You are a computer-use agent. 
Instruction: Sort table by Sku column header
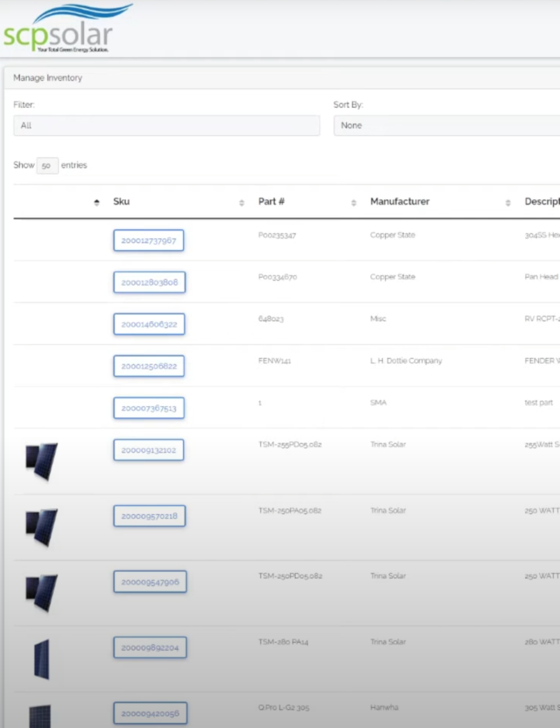coord(121,202)
